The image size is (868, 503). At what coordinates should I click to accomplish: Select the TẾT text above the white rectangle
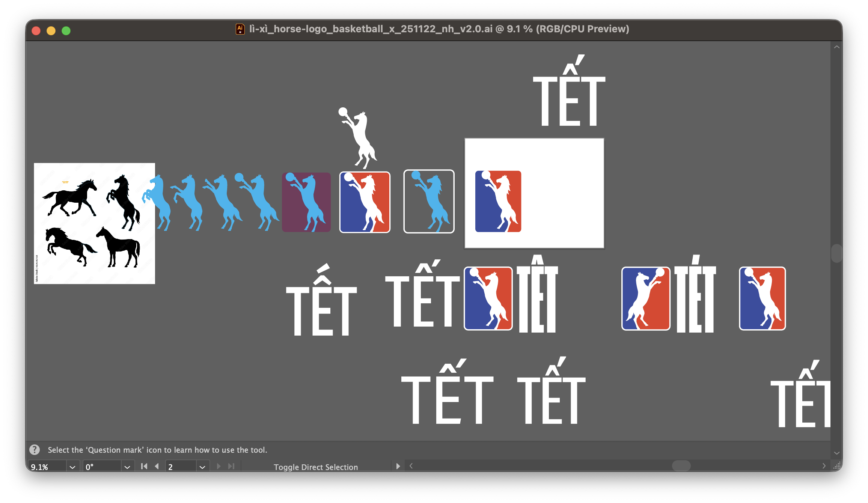(x=569, y=90)
